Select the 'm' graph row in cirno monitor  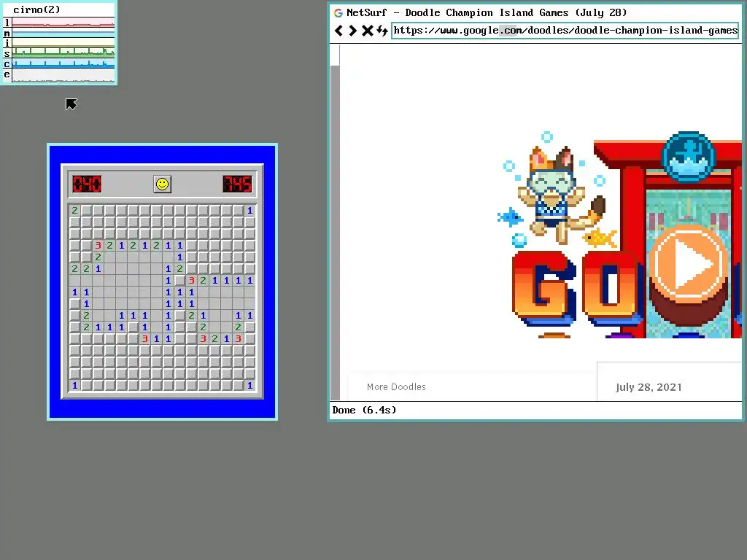pyautogui.click(x=59, y=33)
